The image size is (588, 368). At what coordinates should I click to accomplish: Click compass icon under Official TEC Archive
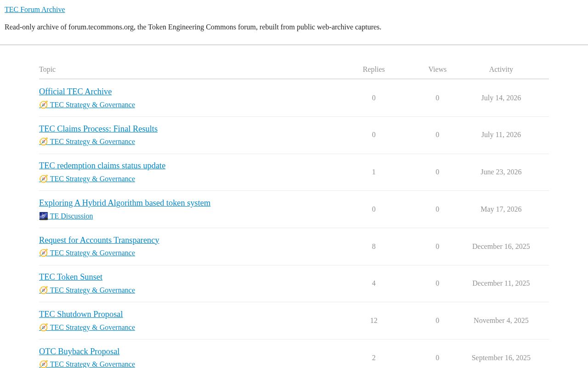coord(44,105)
